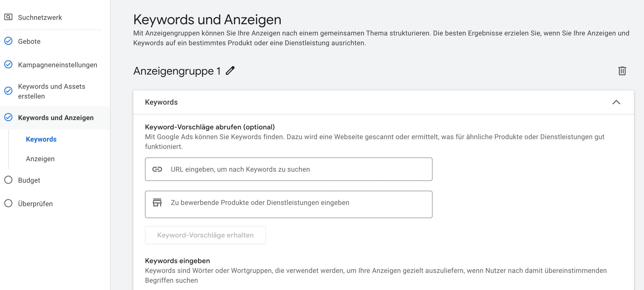
Task: Click the Anzeigengruppe 1 title text
Action: coord(177,71)
